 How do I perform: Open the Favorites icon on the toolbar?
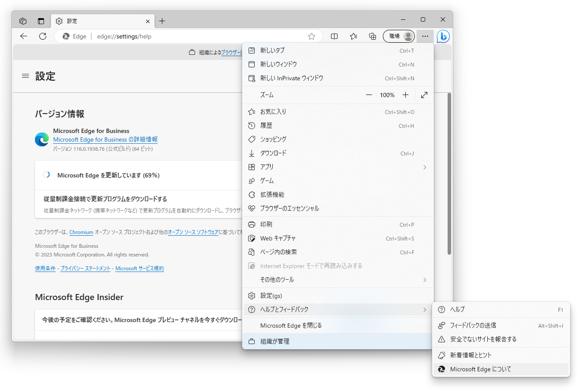coord(354,36)
